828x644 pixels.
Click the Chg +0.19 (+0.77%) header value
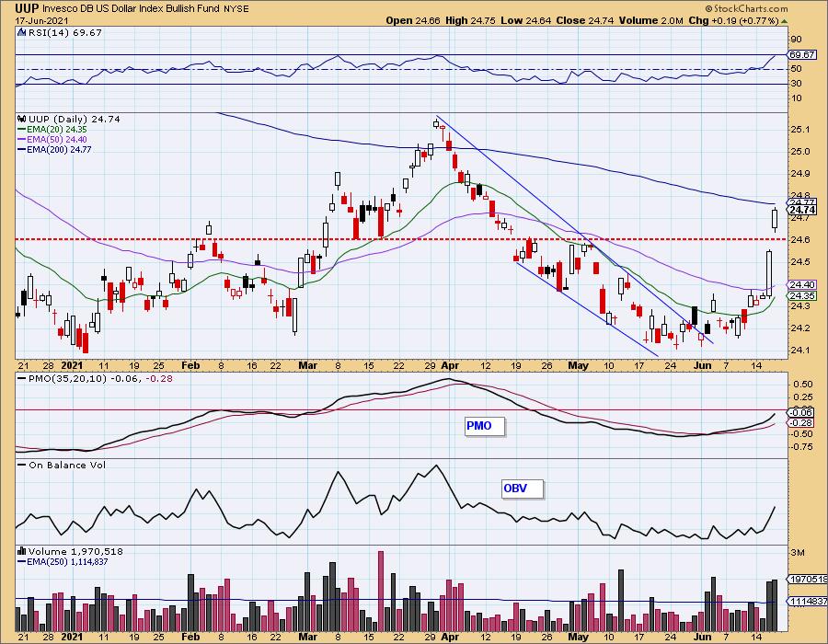pos(734,20)
